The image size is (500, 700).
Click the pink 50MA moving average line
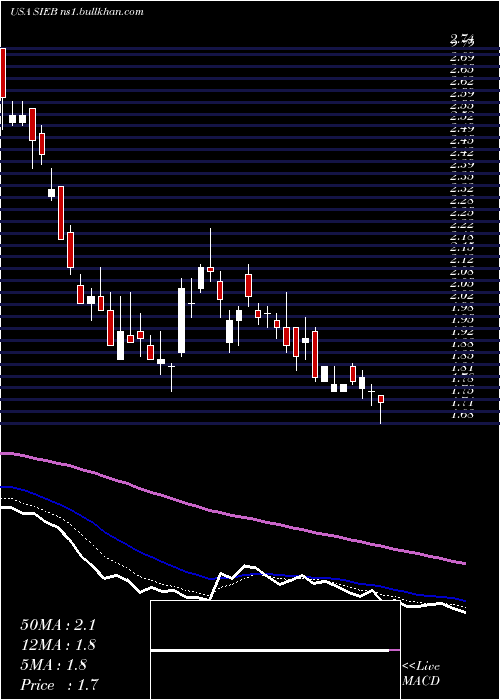[x=232, y=515]
